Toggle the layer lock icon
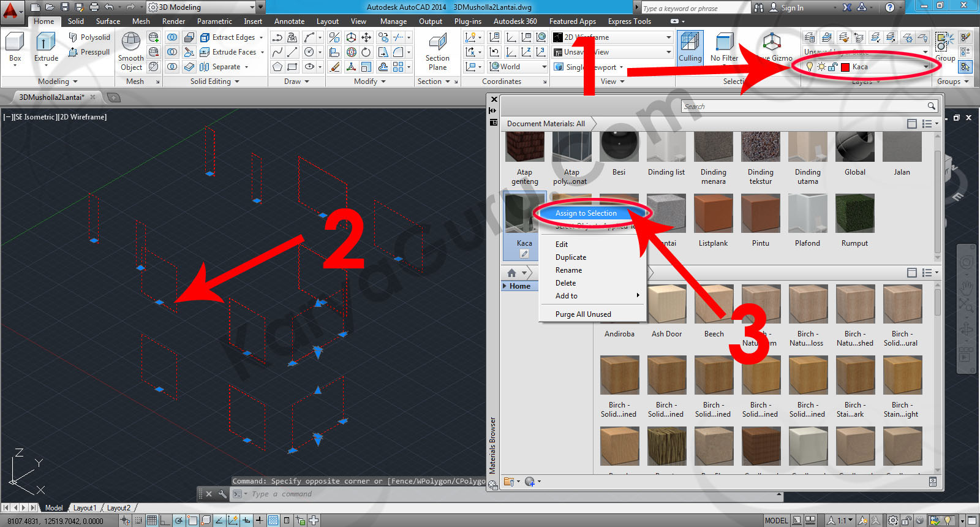This screenshot has height=527, width=980. (832, 67)
